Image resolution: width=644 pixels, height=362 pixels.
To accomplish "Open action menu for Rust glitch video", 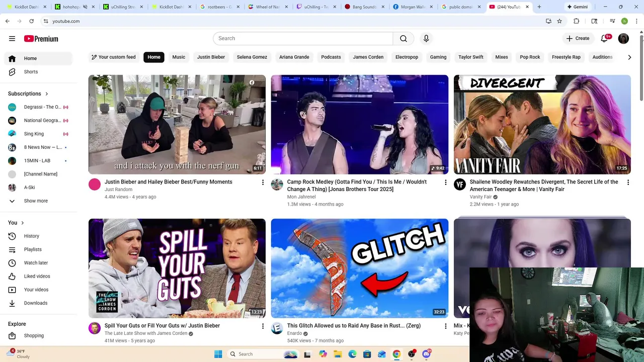I will [x=445, y=326].
